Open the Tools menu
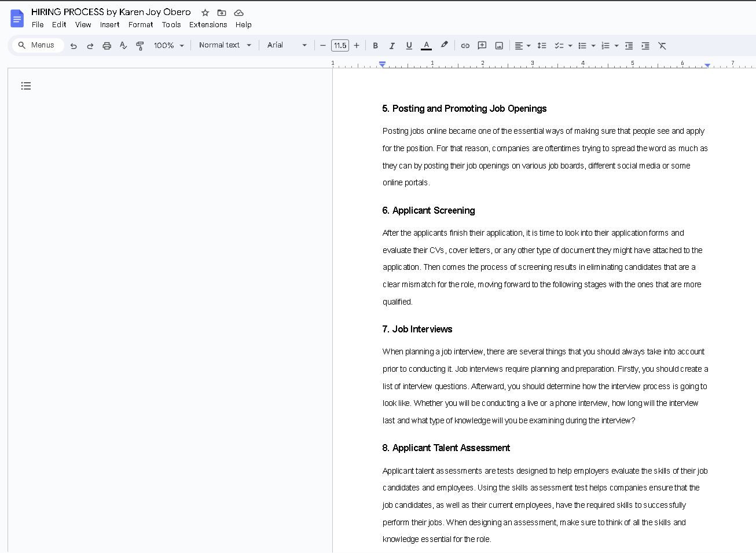This screenshot has height=553, width=756. [x=171, y=25]
